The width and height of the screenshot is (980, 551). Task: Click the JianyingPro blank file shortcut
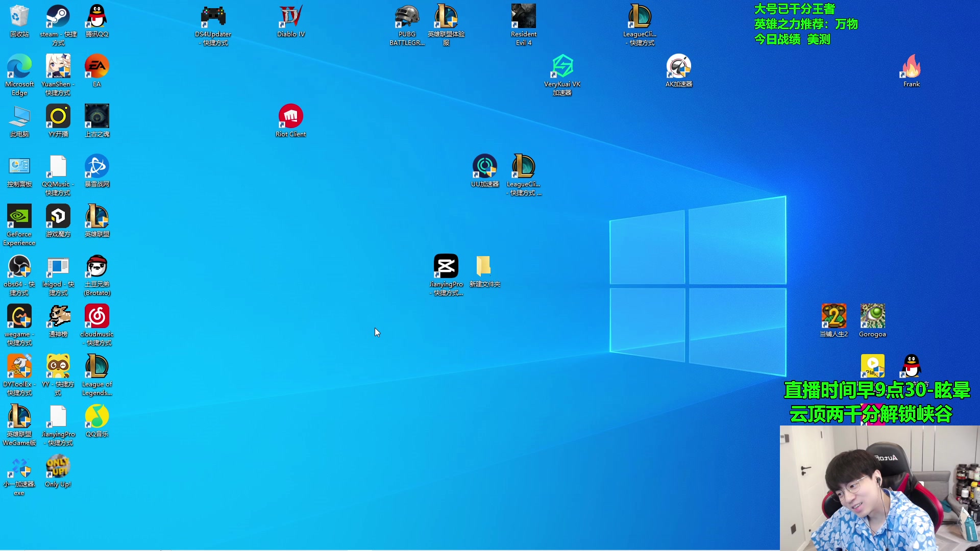(x=58, y=425)
